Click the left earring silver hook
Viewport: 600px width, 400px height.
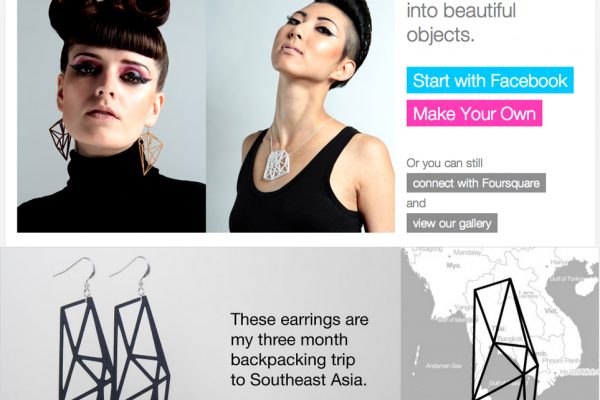(x=76, y=273)
